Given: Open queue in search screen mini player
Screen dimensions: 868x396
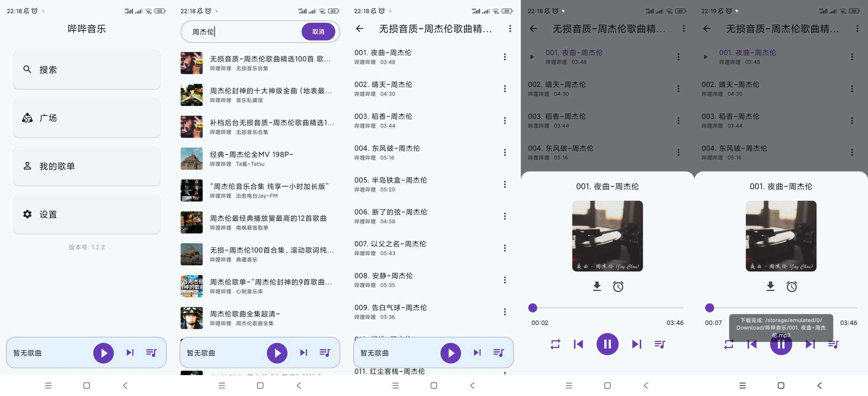Looking at the screenshot, I should (325, 353).
